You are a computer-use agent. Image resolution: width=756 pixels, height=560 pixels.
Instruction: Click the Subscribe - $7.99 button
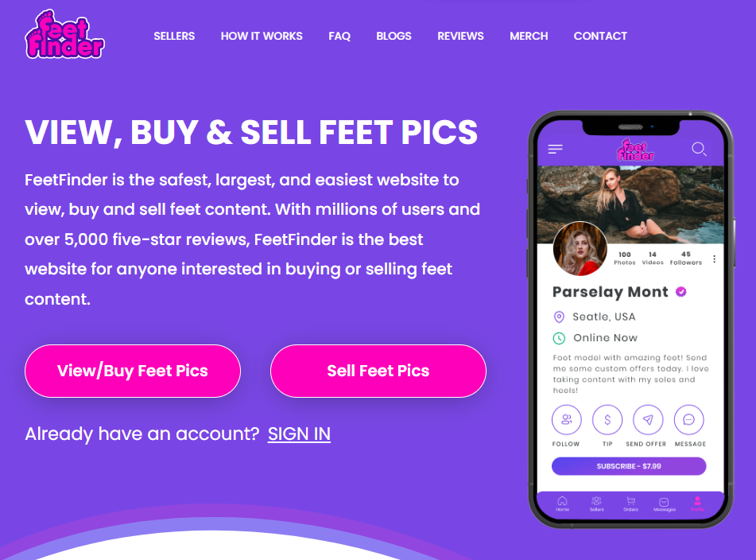(629, 466)
